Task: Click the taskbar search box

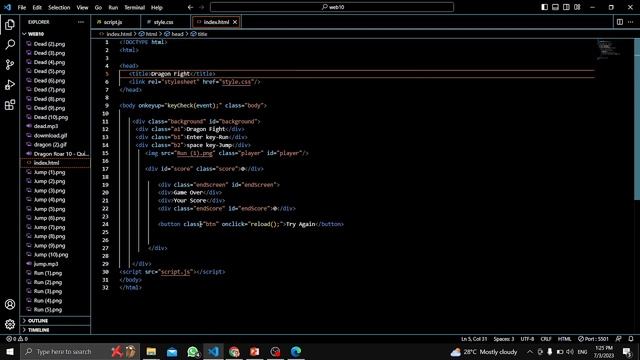Action: pos(80,351)
